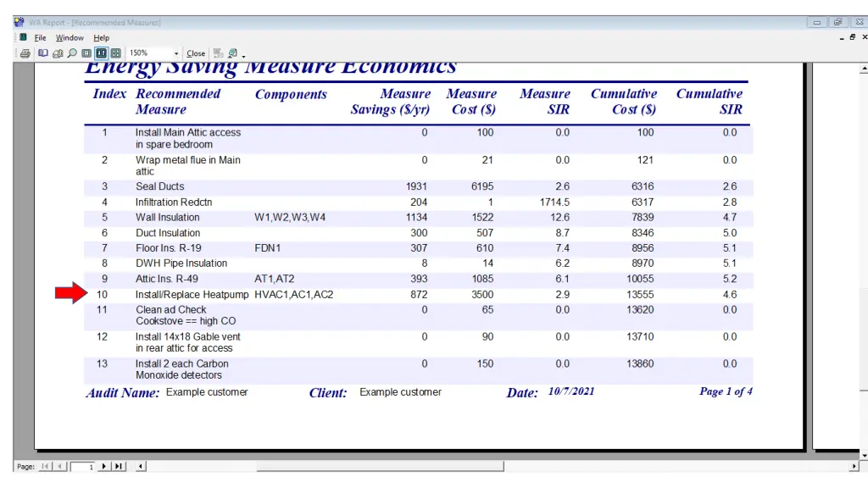Click the document control icon left of File
Image resolution: width=868 pixels, height=488 pixels.
23,37
